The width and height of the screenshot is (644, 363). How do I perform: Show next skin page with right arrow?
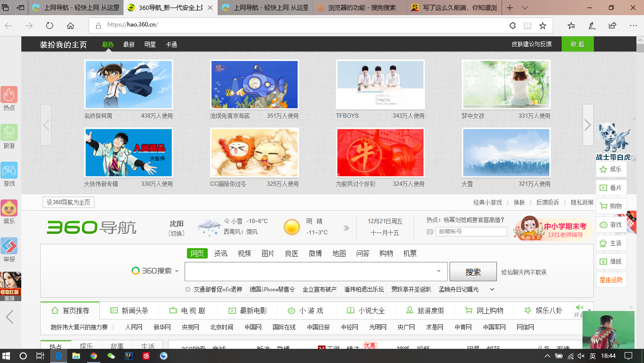click(588, 125)
